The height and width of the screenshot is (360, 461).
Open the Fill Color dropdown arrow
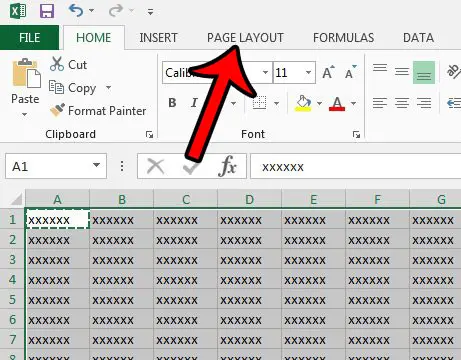pos(319,103)
